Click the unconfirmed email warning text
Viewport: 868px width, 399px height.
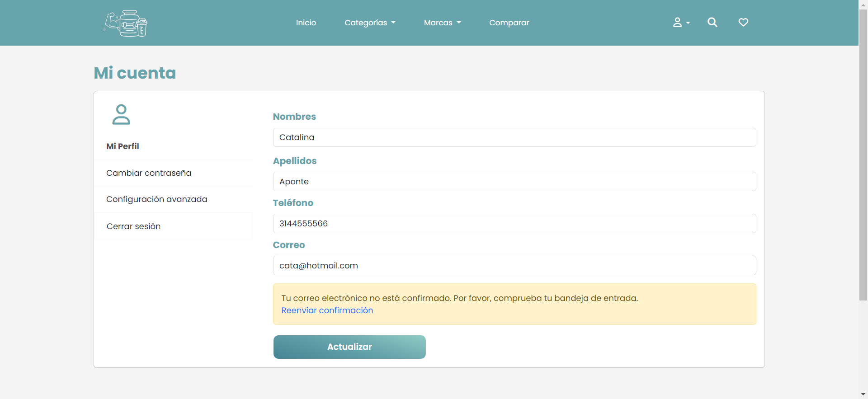tap(459, 298)
